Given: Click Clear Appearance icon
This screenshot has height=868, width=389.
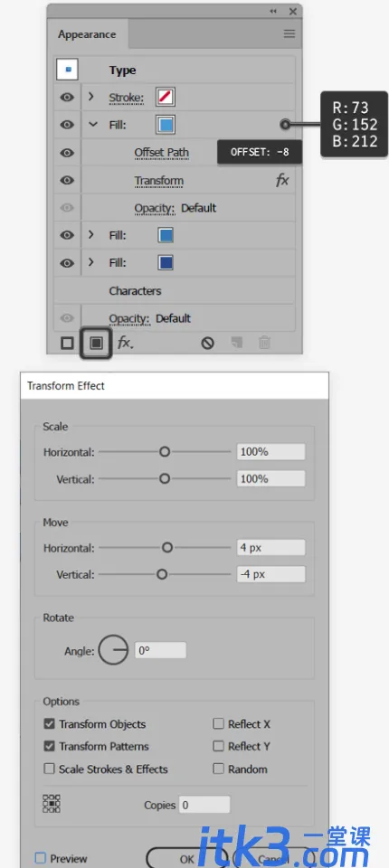Looking at the screenshot, I should [208, 344].
